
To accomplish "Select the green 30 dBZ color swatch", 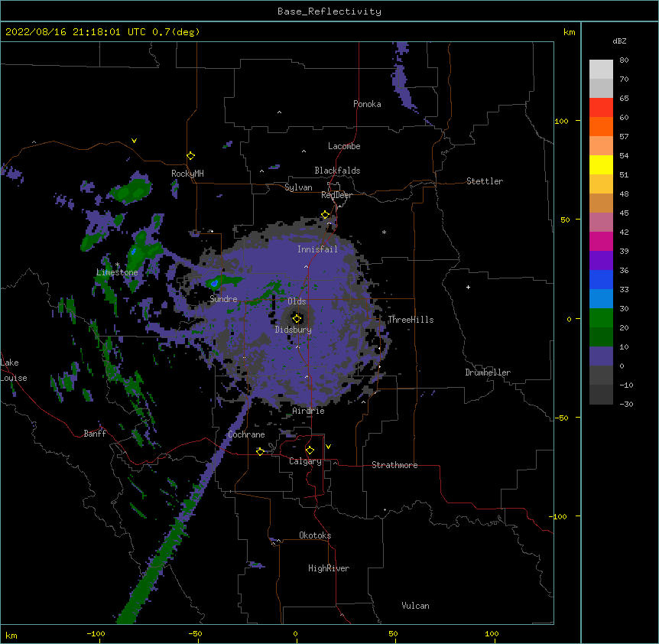I will [x=601, y=318].
